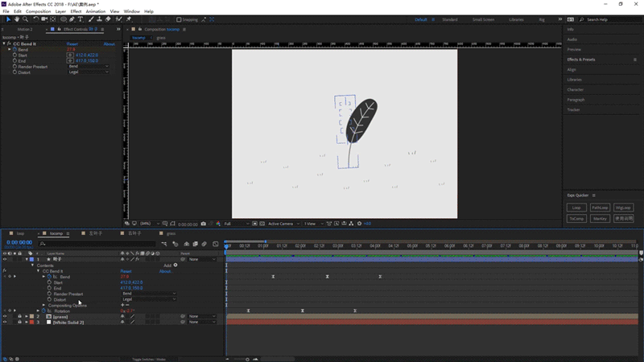The height and width of the screenshot is (362, 644).
Task: Click the About link in Effect Controls
Action: [109, 44]
